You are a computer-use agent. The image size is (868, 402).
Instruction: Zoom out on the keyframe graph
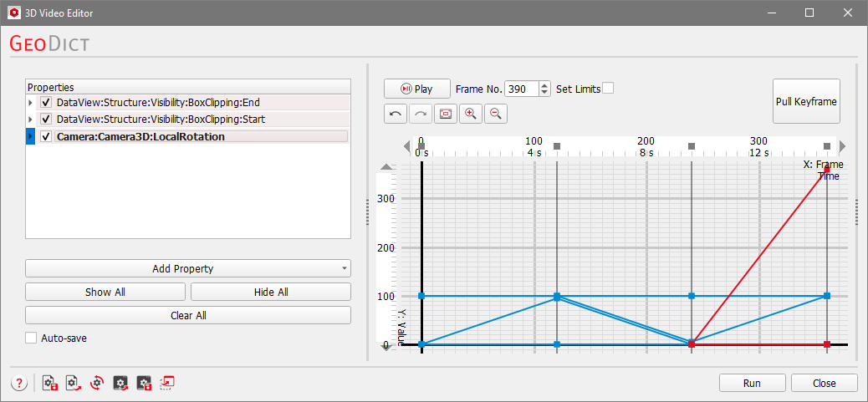tap(495, 114)
